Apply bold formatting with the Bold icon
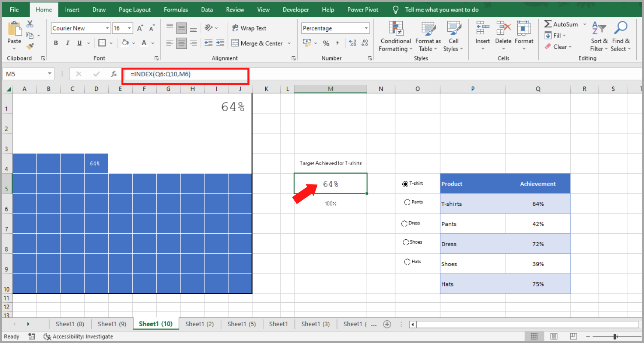 55,43
